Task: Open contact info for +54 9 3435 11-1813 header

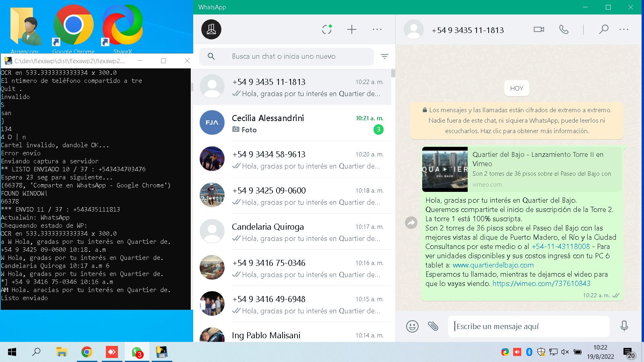Action: (468, 30)
